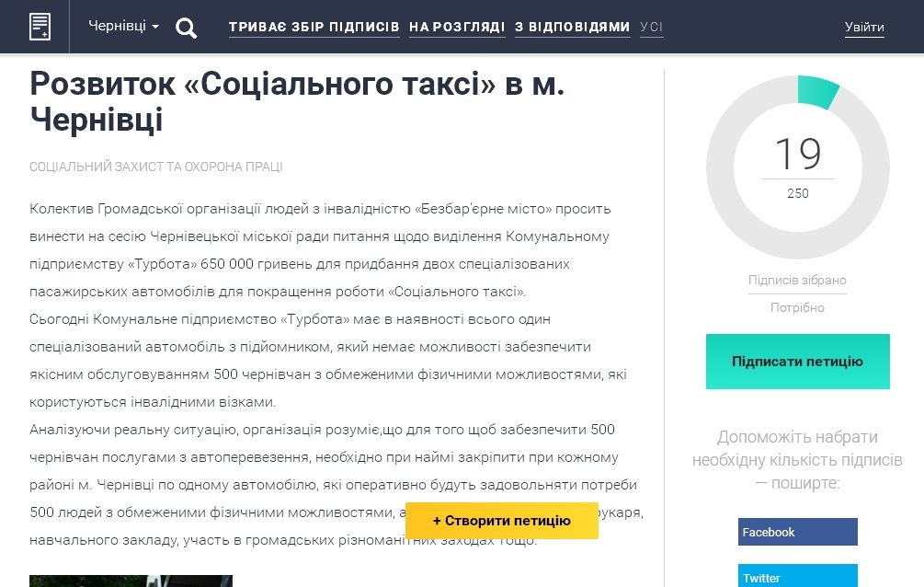The image size is (924, 587).
Task: Click the search magnifier icon
Action: [187, 27]
